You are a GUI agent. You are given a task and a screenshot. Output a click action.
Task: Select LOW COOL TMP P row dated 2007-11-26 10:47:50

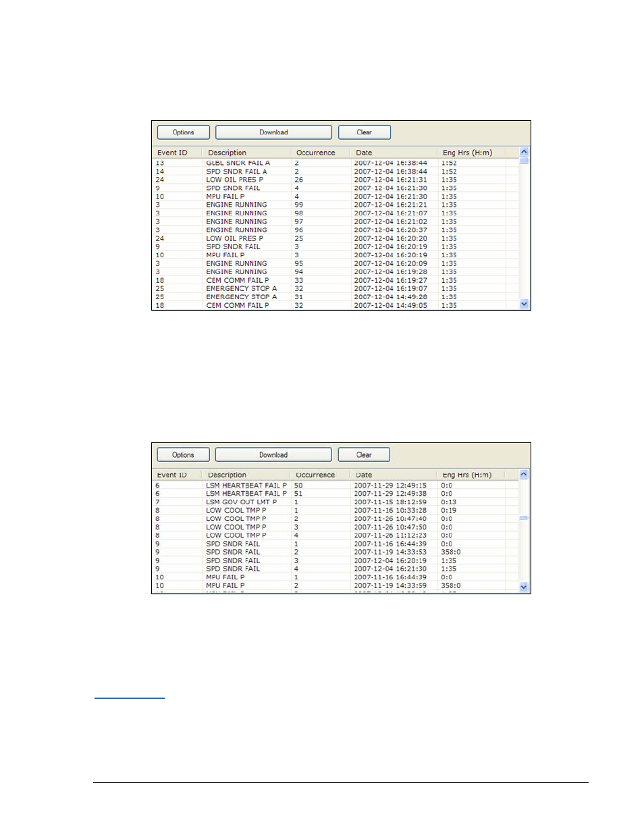pyautogui.click(x=336, y=527)
